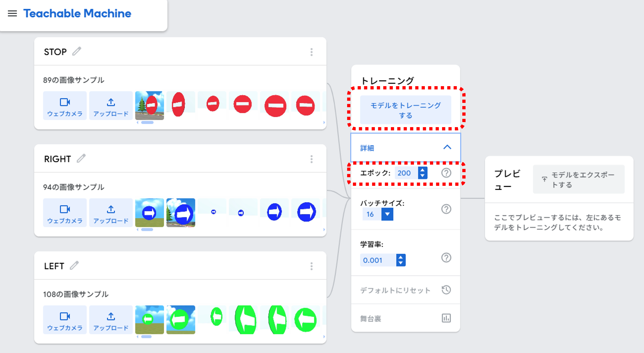Click the help icon next to エポック

pyautogui.click(x=446, y=173)
